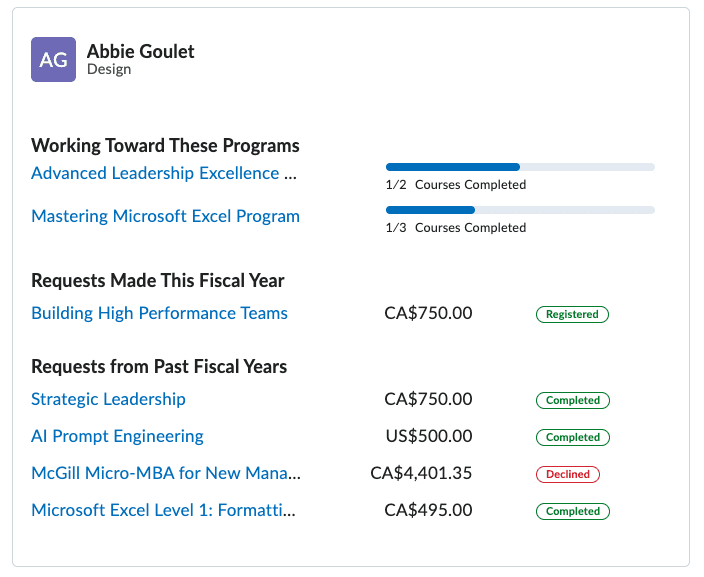Open Strategic Leadership request link
This screenshot has width=704, height=577.
click(108, 399)
